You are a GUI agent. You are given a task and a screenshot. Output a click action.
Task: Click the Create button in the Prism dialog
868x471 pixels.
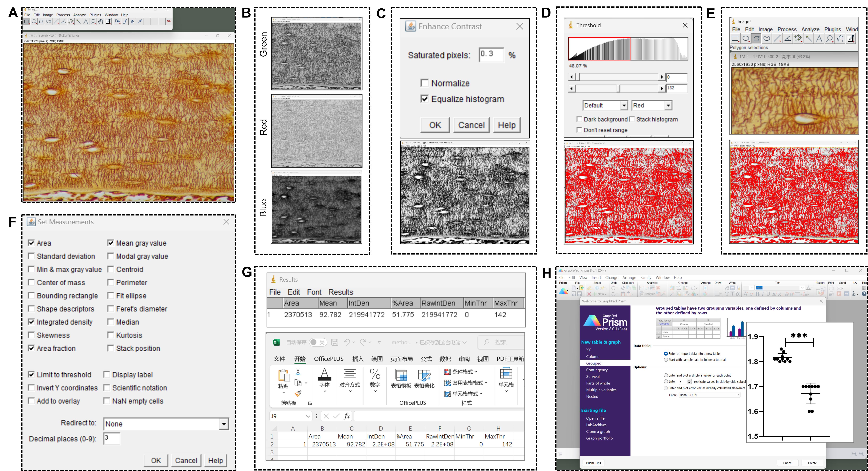point(812,463)
